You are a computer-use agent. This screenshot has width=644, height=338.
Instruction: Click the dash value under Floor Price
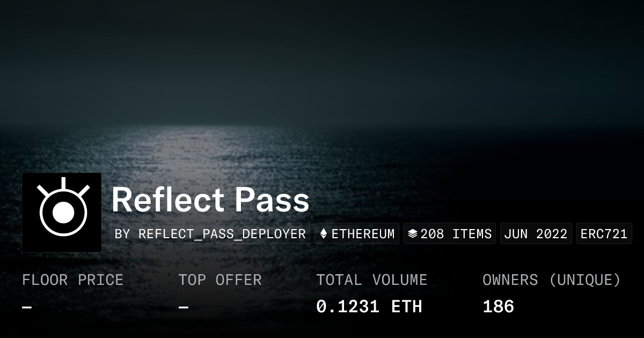27,307
